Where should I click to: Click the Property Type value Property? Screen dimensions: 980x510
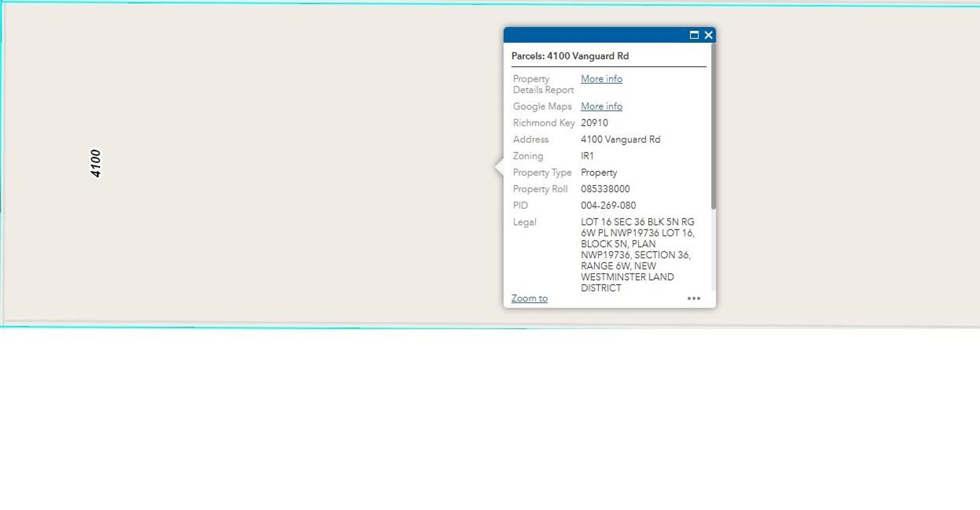(x=599, y=173)
